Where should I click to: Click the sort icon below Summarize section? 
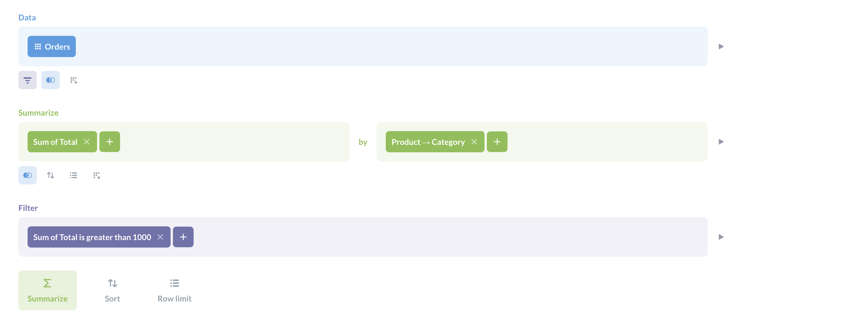[x=51, y=175]
